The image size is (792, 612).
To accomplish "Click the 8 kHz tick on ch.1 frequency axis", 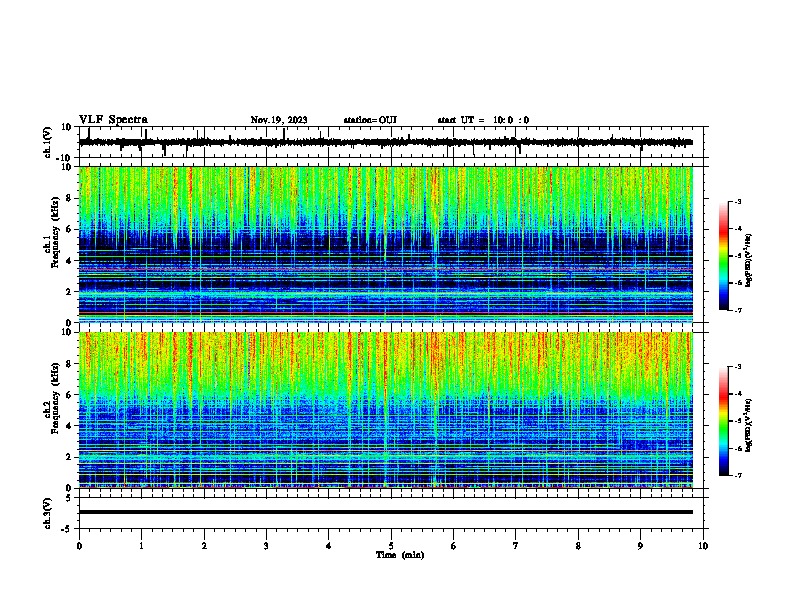I will (69, 198).
